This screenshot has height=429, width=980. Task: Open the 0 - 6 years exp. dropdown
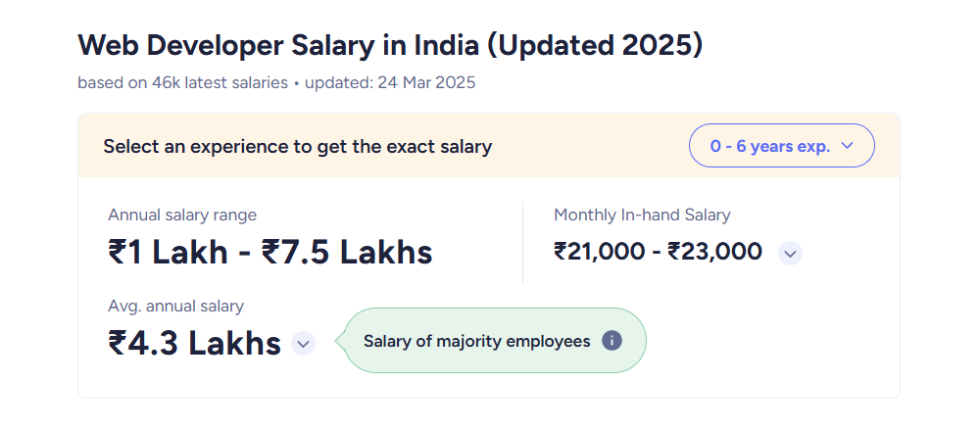(782, 146)
